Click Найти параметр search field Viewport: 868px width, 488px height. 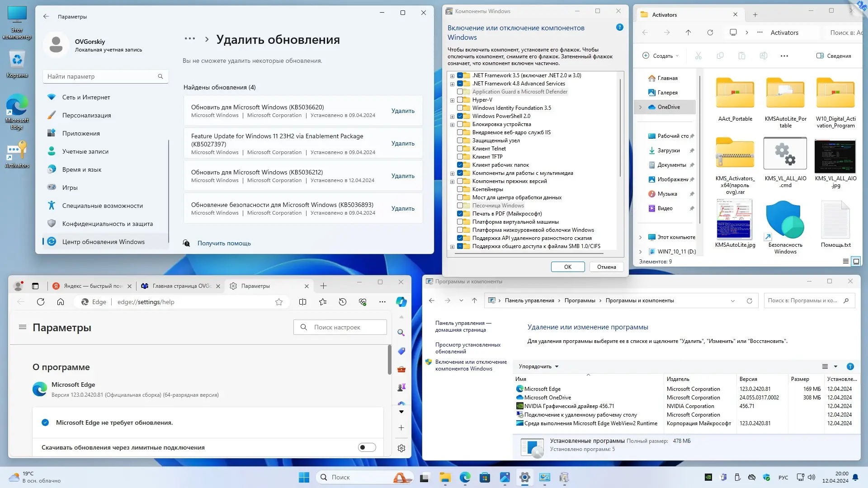102,76
